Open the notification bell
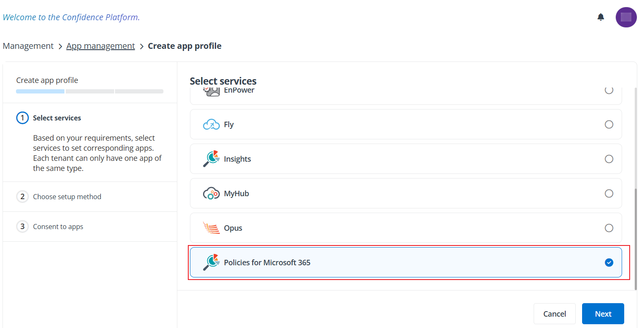 coord(601,17)
